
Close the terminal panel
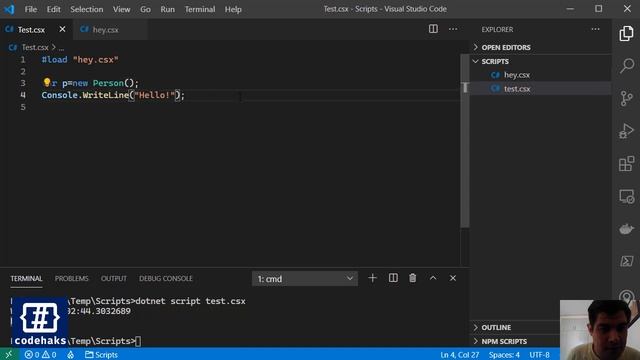(453, 278)
